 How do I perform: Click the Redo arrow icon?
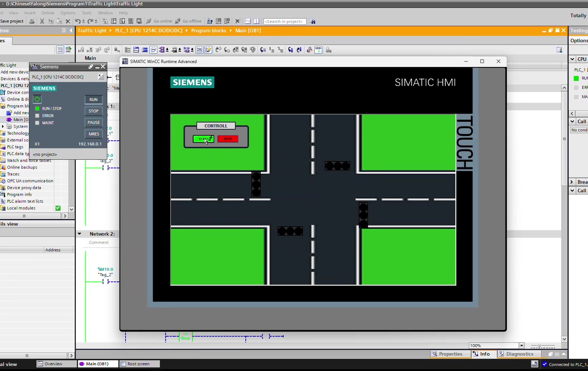tap(90, 21)
